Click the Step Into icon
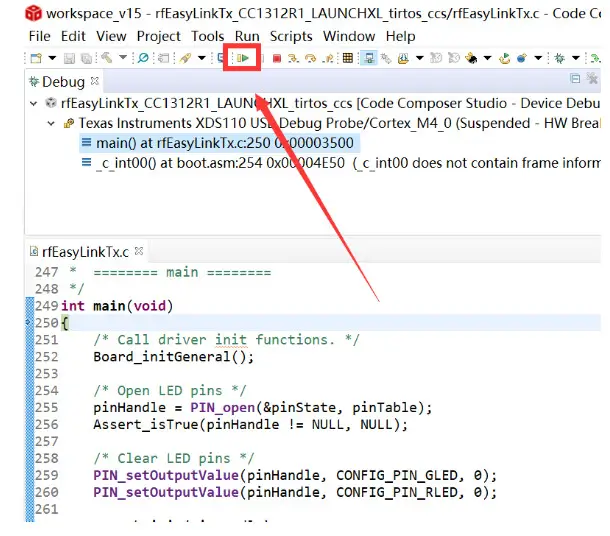The height and width of the screenshot is (536, 610). tap(293, 59)
